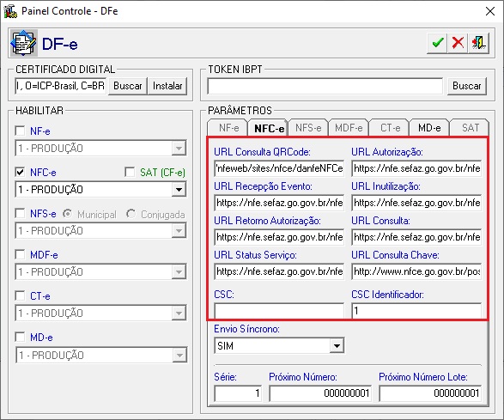Image resolution: width=504 pixels, height=420 pixels.
Task: Click the Token IBPT input field
Action: pyautogui.click(x=325, y=86)
